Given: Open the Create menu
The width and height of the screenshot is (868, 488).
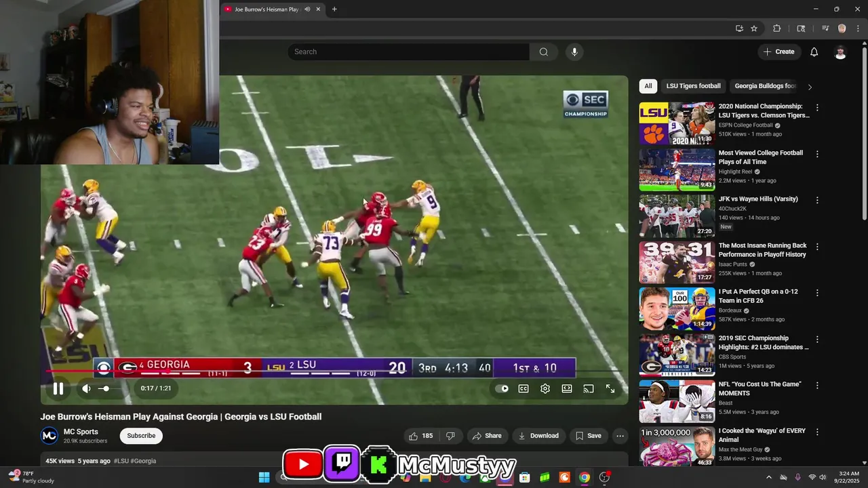Looking at the screenshot, I should [778, 52].
